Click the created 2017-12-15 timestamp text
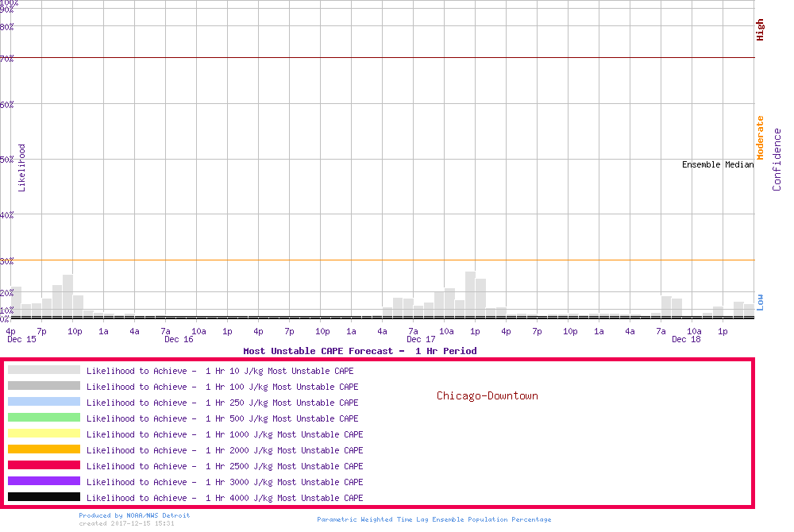 (x=126, y=523)
